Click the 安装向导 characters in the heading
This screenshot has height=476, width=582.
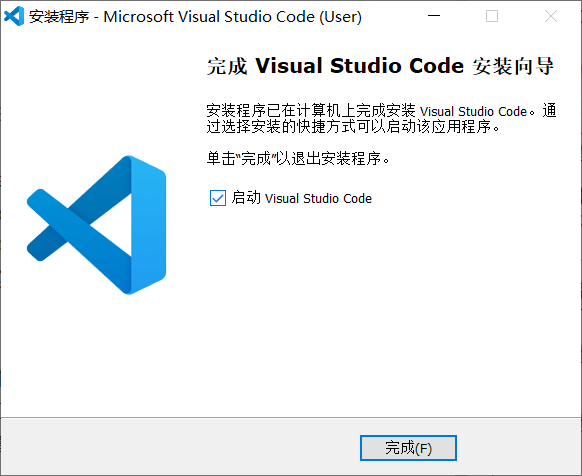(513, 66)
